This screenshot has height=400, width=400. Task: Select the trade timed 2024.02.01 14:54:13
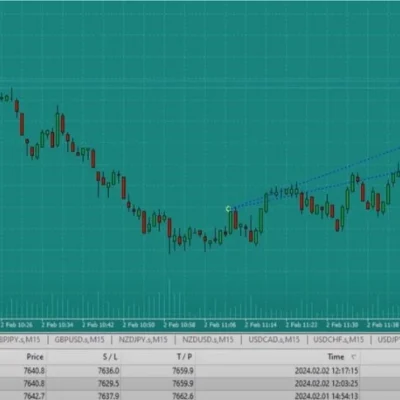pyautogui.click(x=326, y=396)
